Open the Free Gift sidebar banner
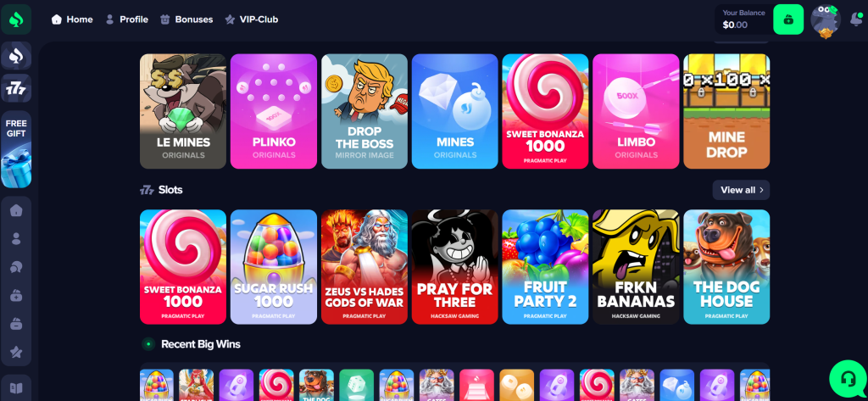868x401 pixels. click(16, 149)
